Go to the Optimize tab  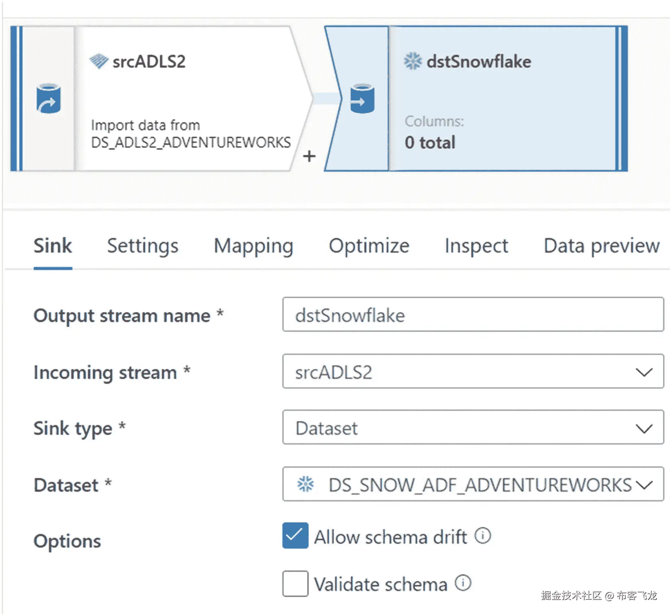click(x=369, y=246)
